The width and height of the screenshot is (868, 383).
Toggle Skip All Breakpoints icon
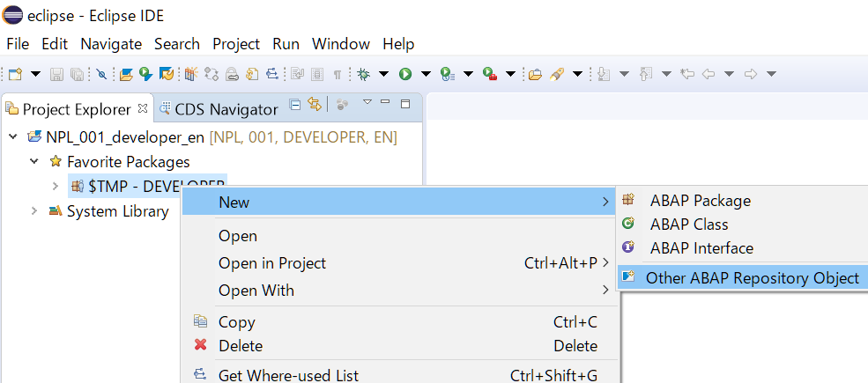click(x=101, y=74)
